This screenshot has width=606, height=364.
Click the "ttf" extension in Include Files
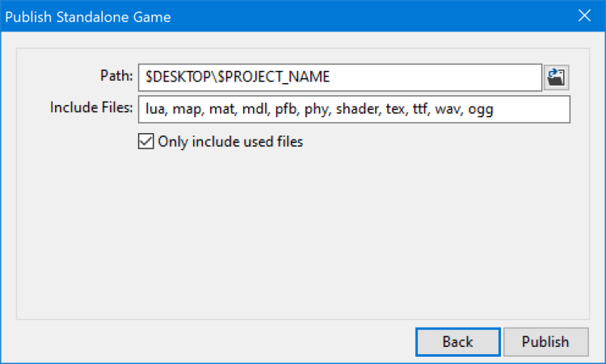(x=420, y=110)
